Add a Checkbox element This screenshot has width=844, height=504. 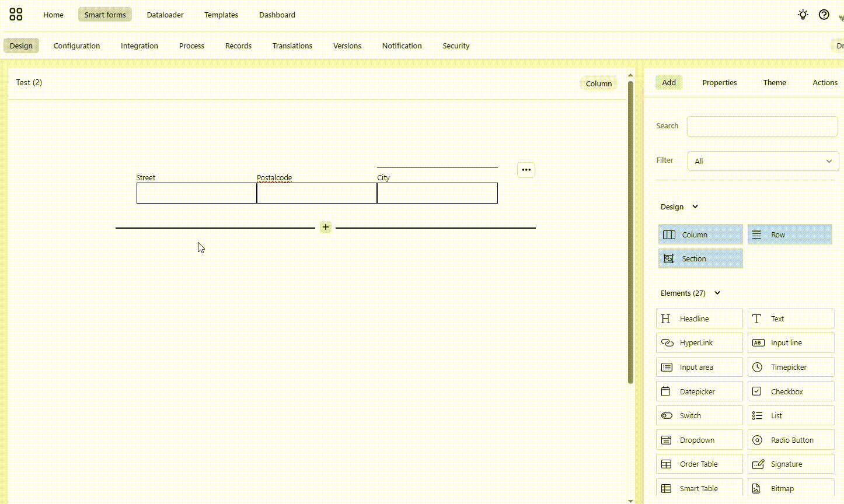790,392
